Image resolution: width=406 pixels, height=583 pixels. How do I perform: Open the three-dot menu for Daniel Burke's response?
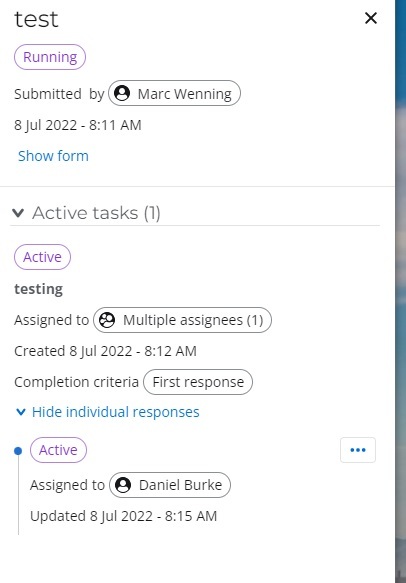(358, 450)
